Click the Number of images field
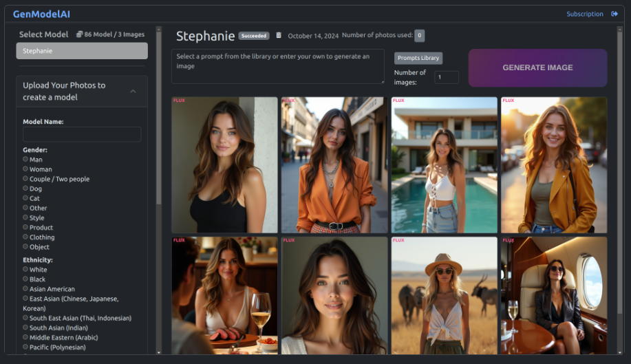 click(447, 77)
